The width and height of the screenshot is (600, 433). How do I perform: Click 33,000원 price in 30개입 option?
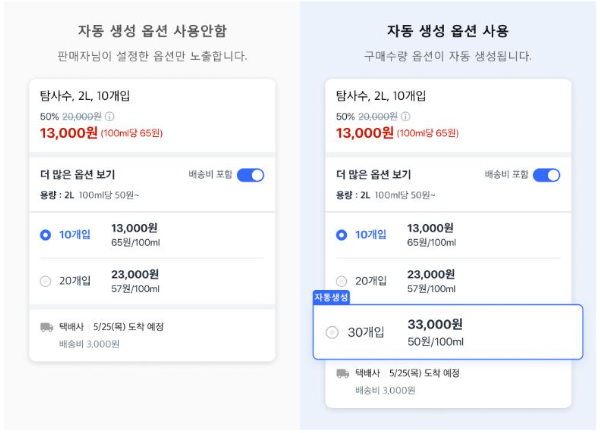tap(435, 324)
